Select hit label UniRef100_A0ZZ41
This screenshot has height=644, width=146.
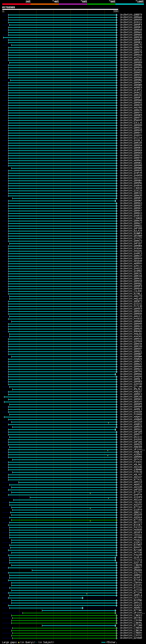[131, 58]
